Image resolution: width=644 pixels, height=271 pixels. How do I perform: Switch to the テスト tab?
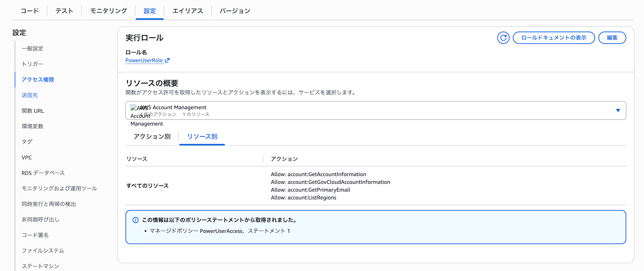64,11
